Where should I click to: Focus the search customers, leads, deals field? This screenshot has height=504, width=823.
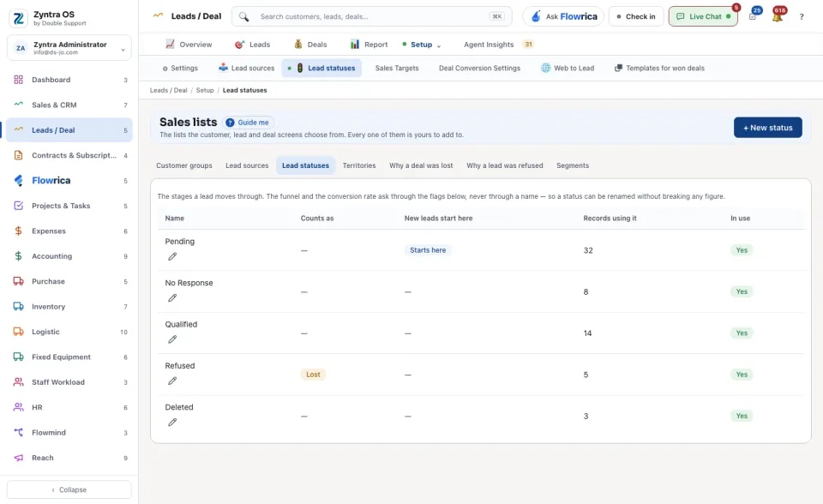click(x=371, y=17)
